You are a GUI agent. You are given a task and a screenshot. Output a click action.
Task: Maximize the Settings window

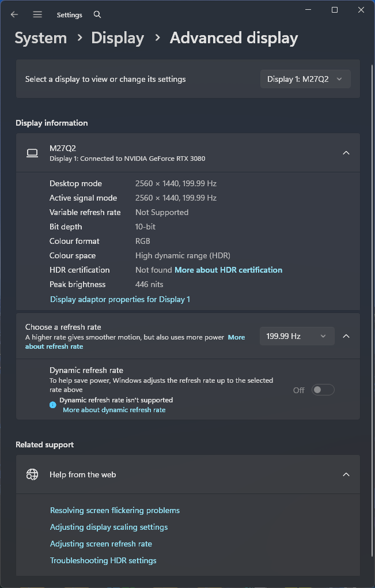pyautogui.click(x=335, y=10)
